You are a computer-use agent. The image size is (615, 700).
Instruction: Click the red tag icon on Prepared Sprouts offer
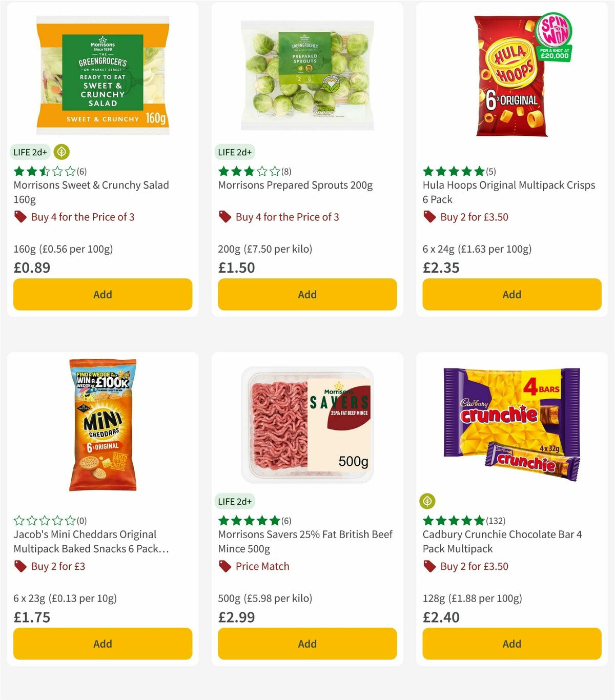[224, 217]
